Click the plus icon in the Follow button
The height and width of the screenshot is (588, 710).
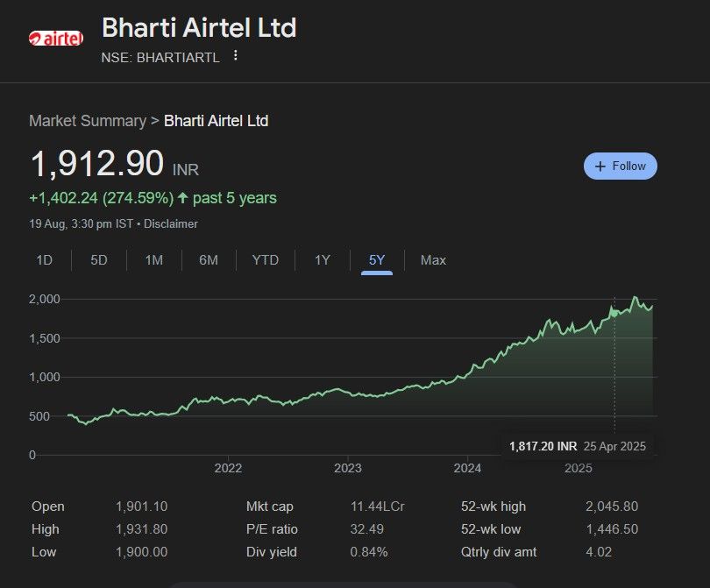(600, 166)
